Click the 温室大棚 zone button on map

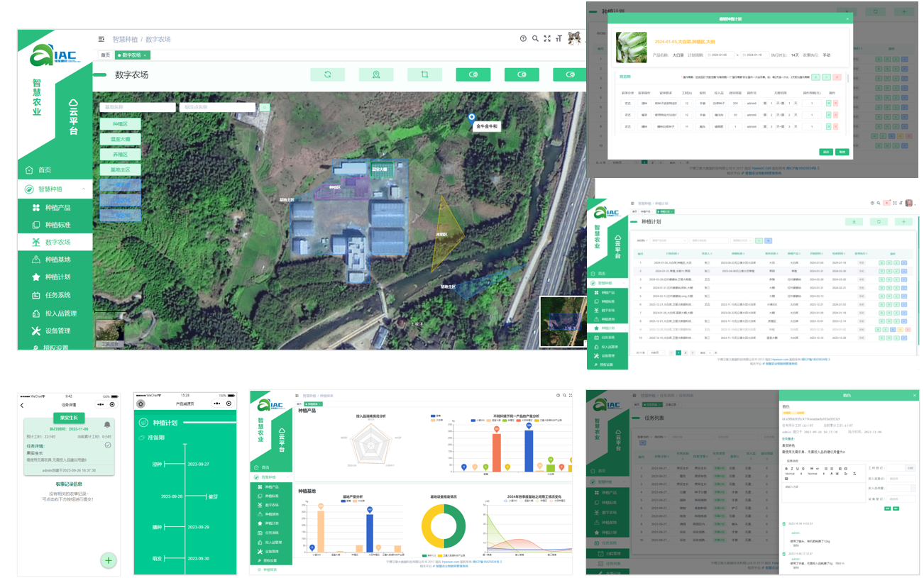tap(120, 139)
